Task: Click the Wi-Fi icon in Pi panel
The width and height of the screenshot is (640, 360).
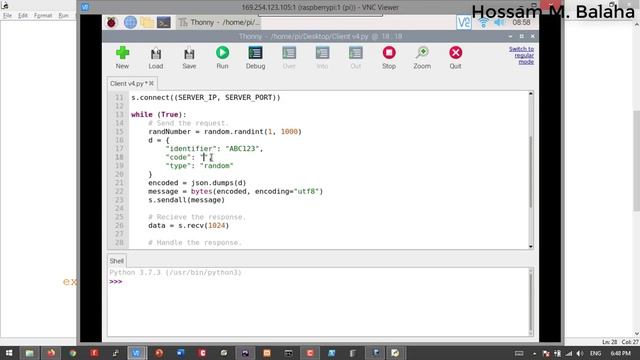Action: coord(483,22)
